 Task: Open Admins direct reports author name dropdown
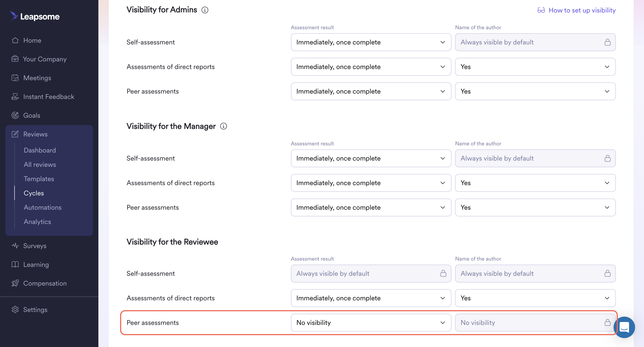[x=535, y=67]
